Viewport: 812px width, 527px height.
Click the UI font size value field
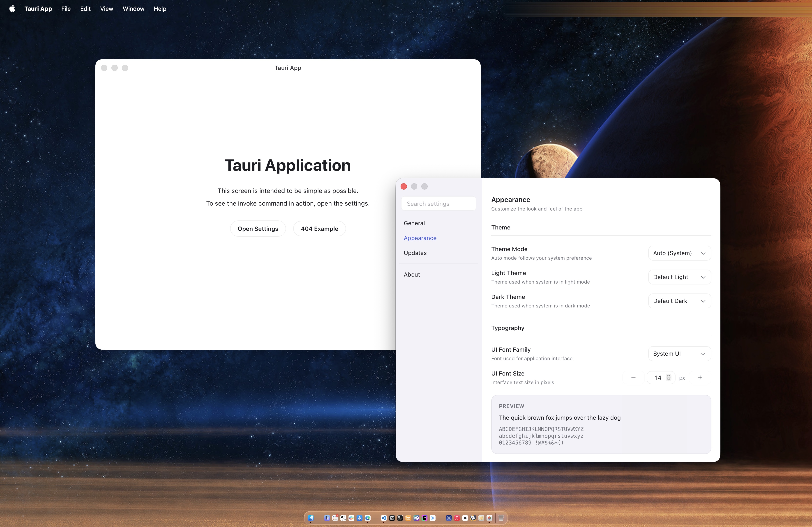click(x=661, y=378)
